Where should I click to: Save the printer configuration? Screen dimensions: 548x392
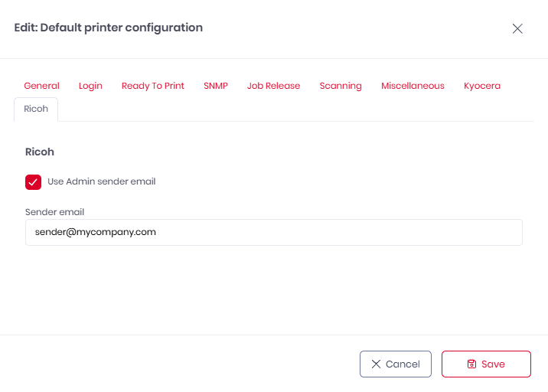(x=486, y=364)
